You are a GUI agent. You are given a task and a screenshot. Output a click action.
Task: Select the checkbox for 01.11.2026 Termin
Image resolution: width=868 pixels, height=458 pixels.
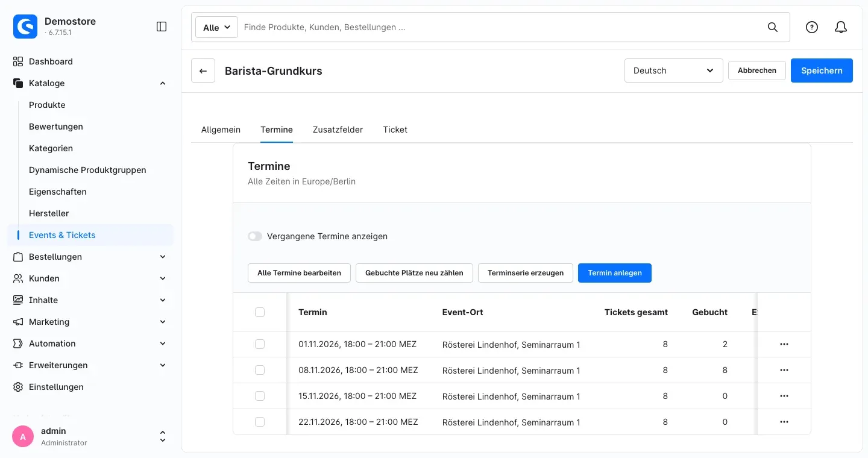pyautogui.click(x=260, y=344)
